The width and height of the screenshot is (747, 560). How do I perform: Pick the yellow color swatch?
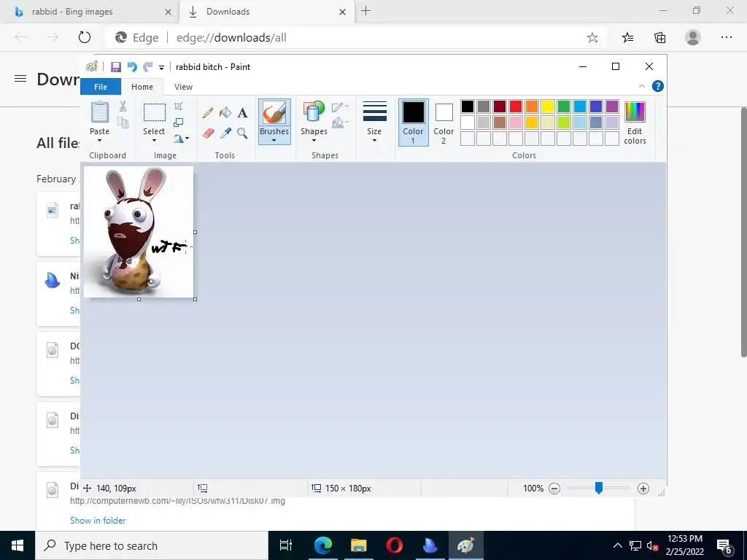(x=547, y=106)
